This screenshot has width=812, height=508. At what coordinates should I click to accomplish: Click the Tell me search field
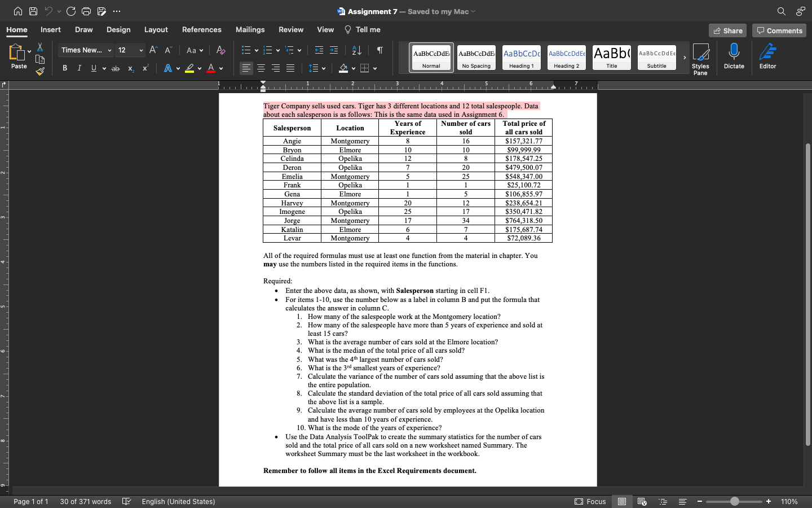click(x=363, y=29)
